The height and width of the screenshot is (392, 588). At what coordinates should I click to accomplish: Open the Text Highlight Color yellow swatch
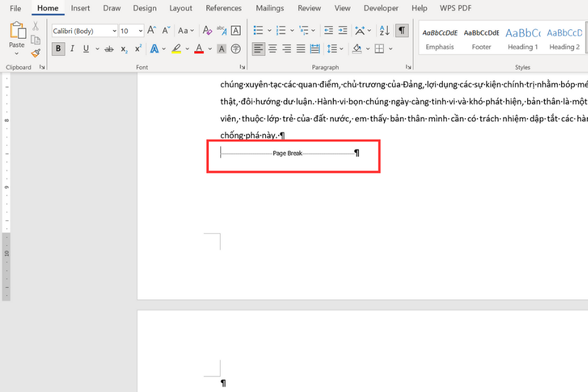pyautogui.click(x=175, y=49)
